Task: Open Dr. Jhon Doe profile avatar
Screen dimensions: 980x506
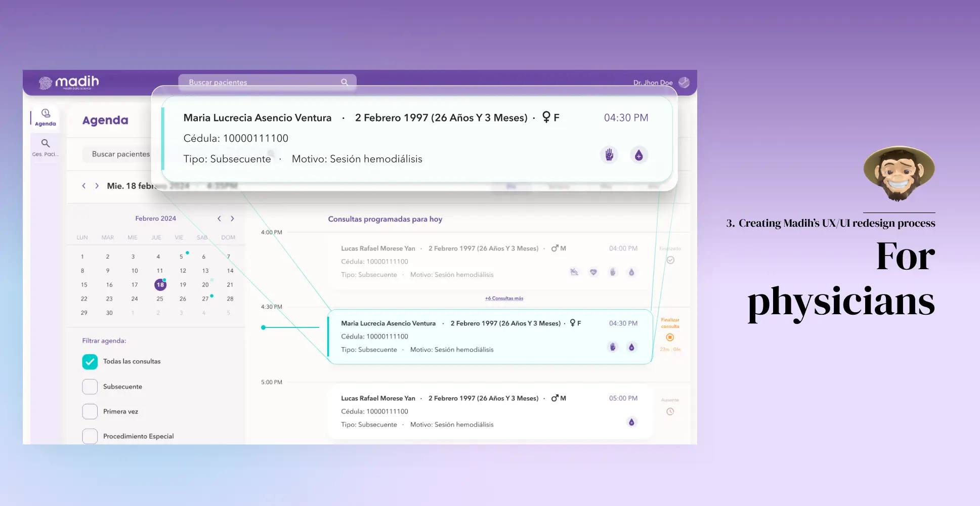Action: [x=684, y=82]
